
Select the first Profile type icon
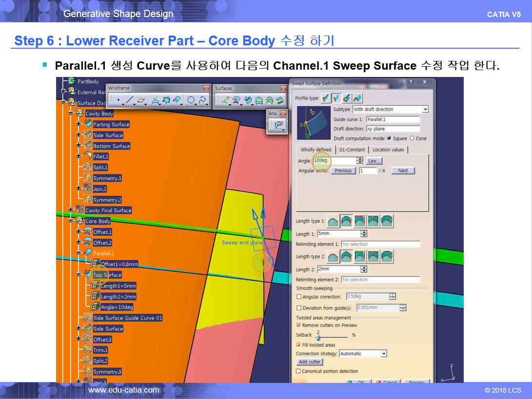pyautogui.click(x=326, y=98)
